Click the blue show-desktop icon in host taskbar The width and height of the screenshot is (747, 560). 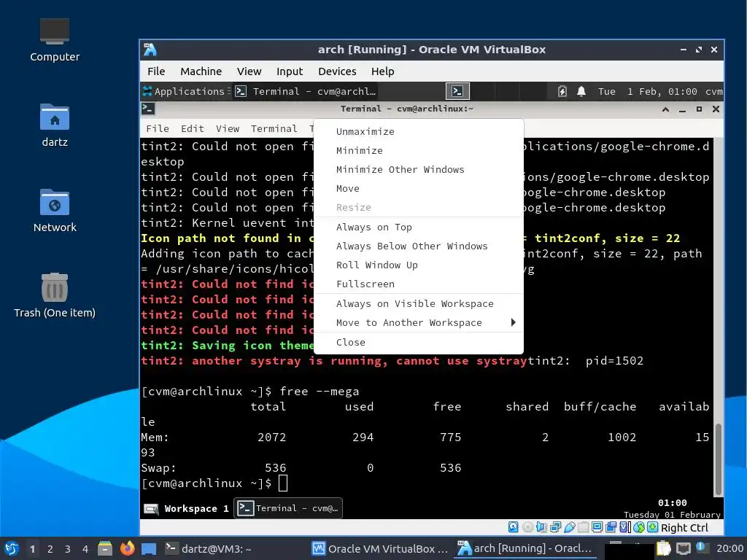(149, 549)
